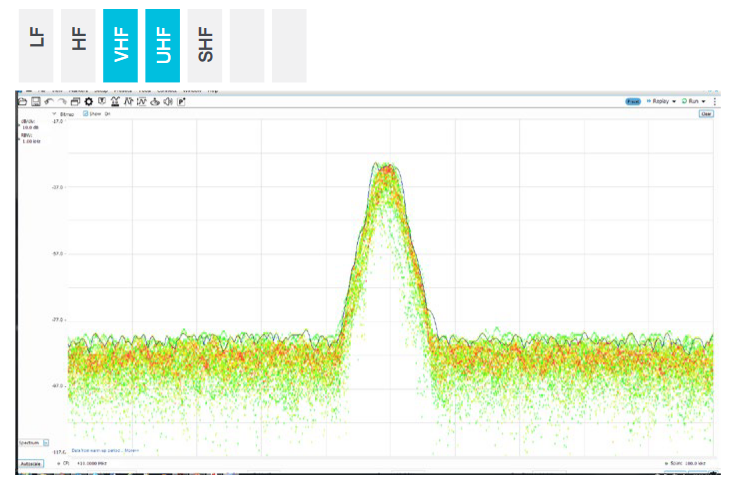Viewport: 733px width, 486px height.
Task: Open settings with the gear icon
Action: pyautogui.click(x=89, y=102)
